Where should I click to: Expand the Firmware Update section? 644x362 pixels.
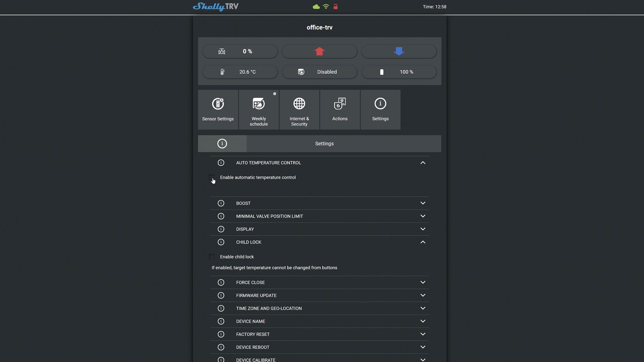tap(423, 295)
